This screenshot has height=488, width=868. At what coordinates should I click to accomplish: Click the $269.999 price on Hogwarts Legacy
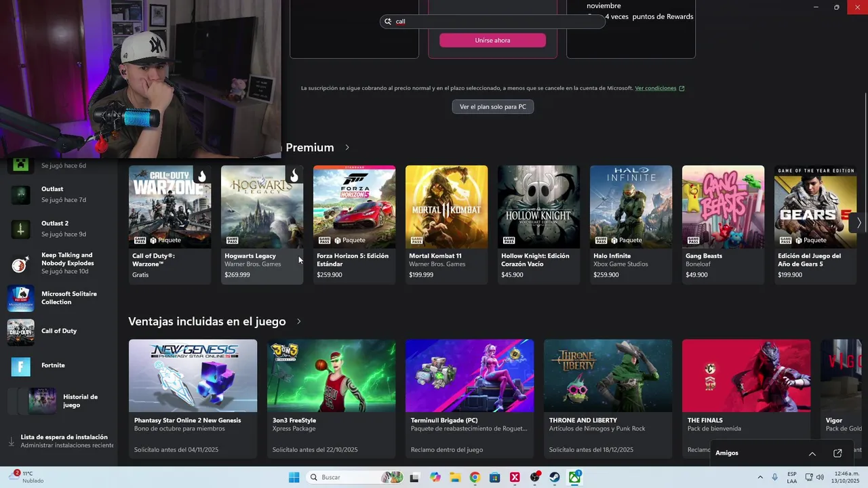[x=237, y=275]
